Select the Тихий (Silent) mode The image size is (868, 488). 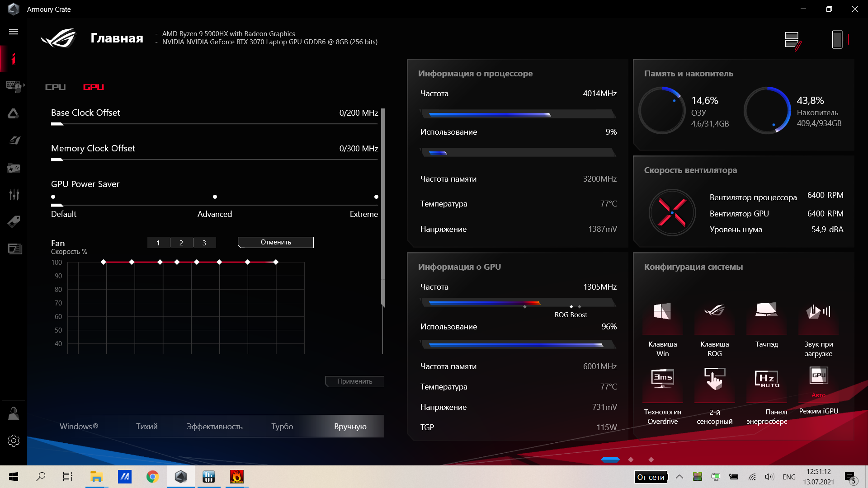click(147, 426)
